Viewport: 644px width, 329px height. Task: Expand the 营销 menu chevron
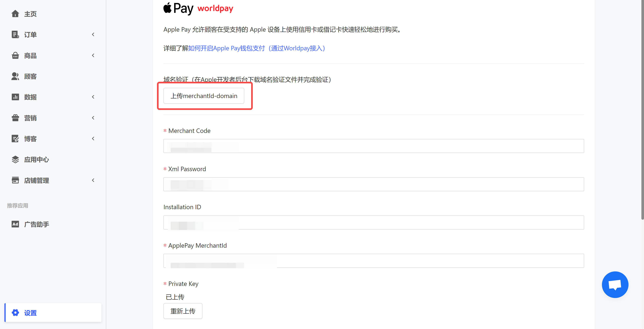(x=93, y=118)
